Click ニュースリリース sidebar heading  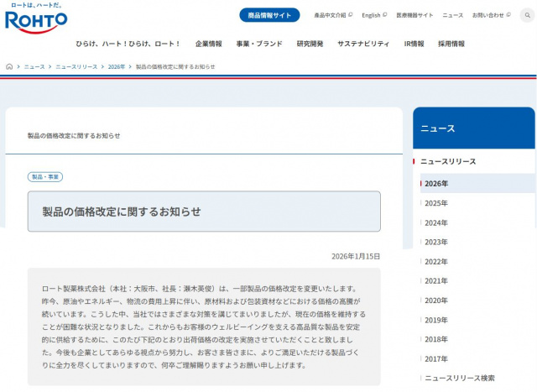click(x=448, y=161)
